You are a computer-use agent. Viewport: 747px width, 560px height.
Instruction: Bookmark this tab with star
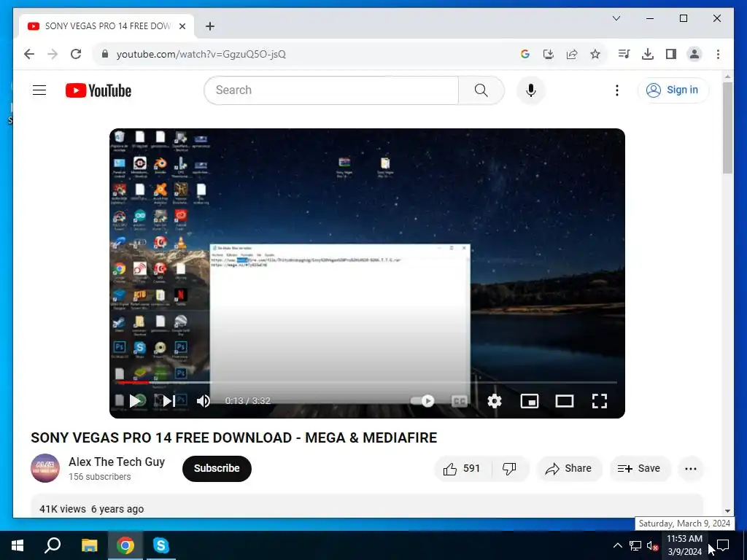(x=595, y=54)
